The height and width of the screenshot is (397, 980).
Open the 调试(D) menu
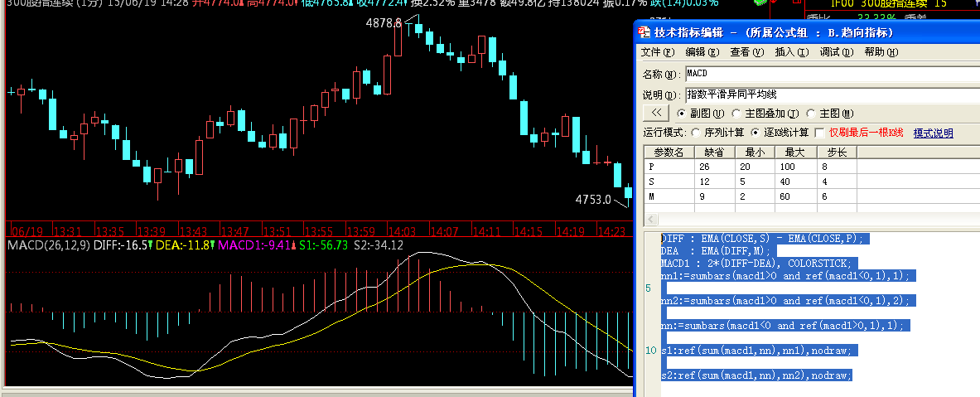point(836,52)
